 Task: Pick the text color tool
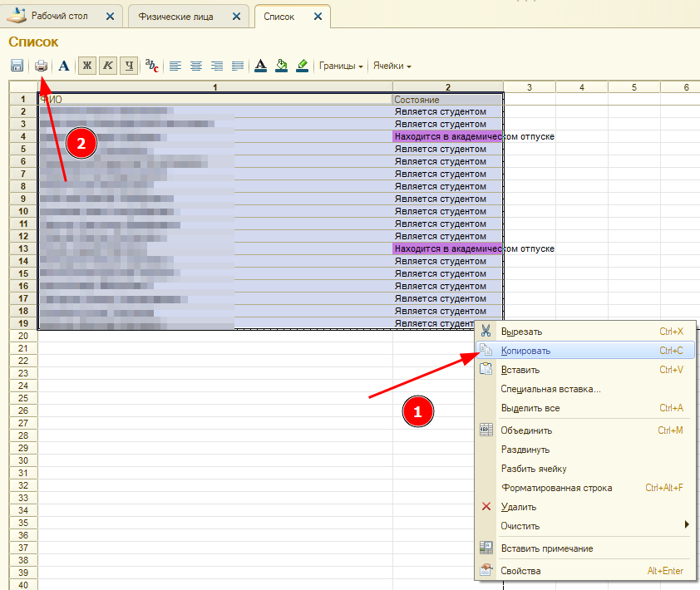[260, 66]
